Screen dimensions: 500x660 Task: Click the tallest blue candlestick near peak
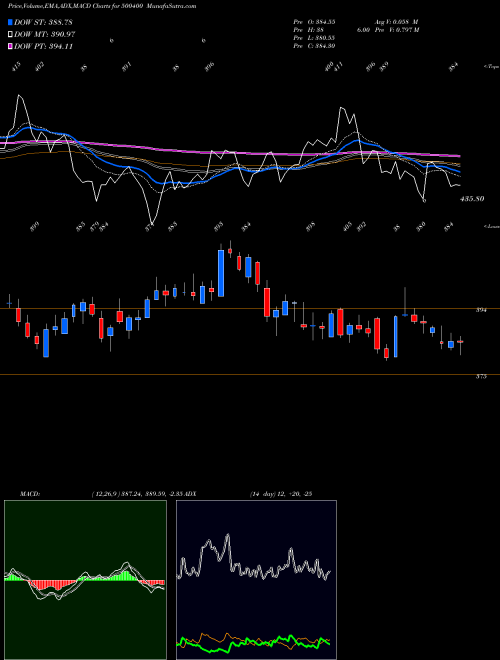tap(221, 273)
